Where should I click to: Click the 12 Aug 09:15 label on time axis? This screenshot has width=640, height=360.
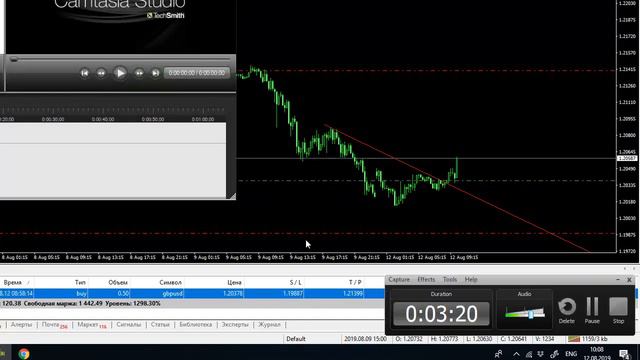click(x=464, y=257)
